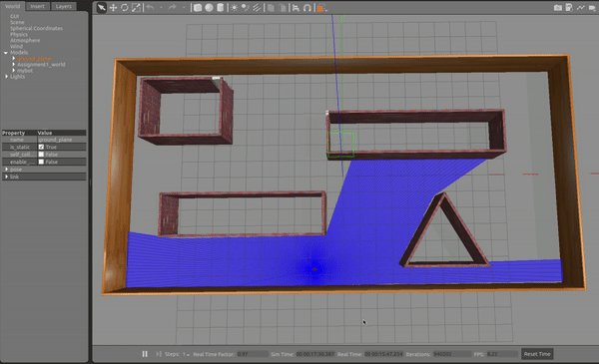Open the plot graph tool

581,8
